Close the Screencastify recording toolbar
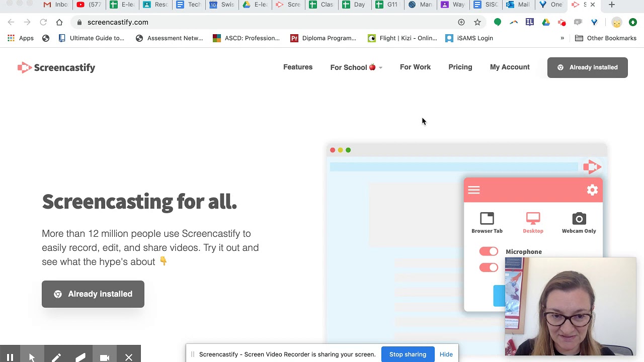 coord(129,357)
